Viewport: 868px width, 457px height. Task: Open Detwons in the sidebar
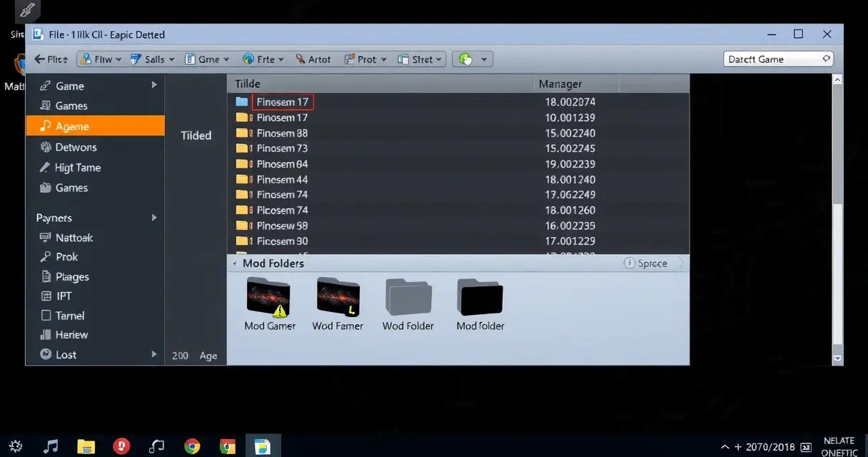(76, 147)
